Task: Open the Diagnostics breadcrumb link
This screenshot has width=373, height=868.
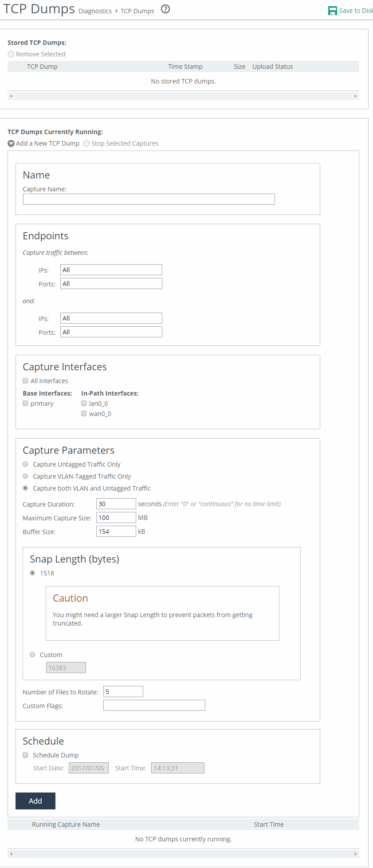Action: (x=95, y=11)
